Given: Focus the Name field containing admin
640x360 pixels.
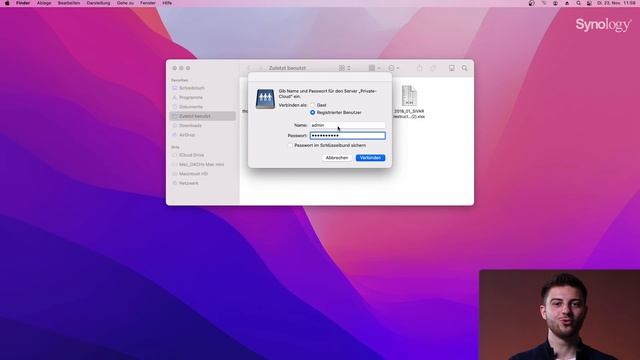Looking at the screenshot, I should pos(347,125).
